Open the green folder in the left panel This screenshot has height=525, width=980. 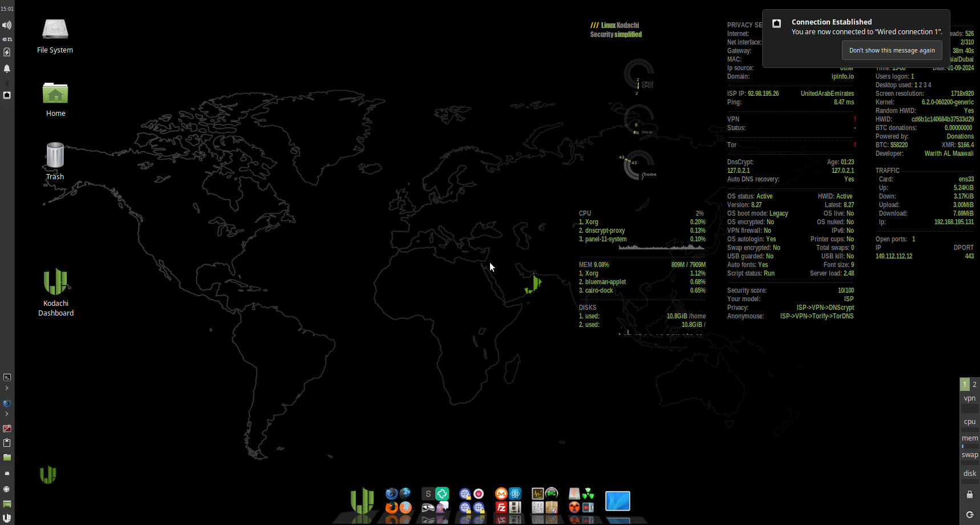7,458
